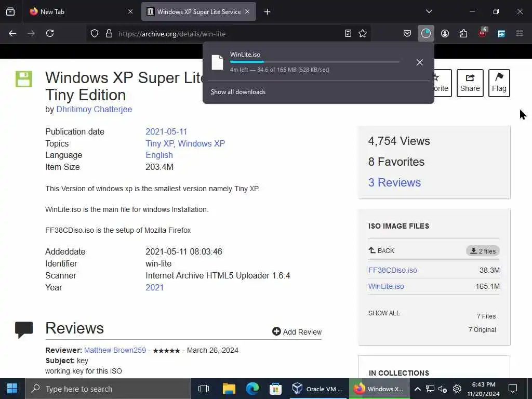
Task: Toggle reader view icon
Action: [348, 33]
